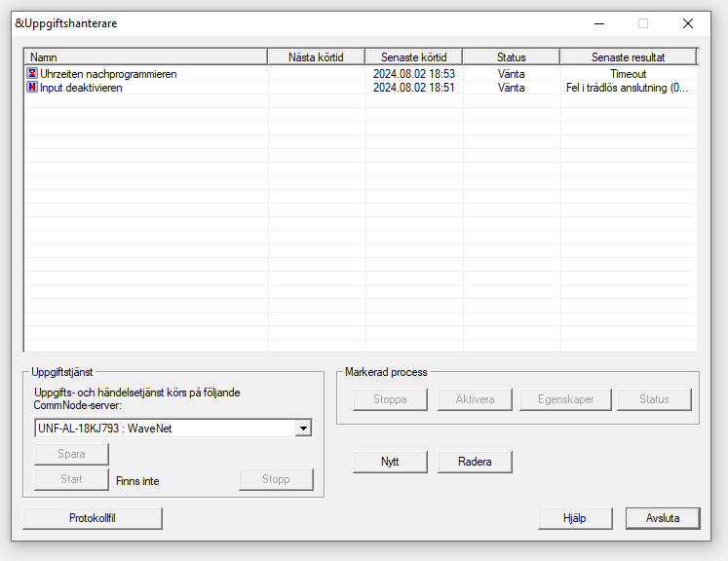
Task: Sort by the Nästa körtid column header
Action: [316, 57]
